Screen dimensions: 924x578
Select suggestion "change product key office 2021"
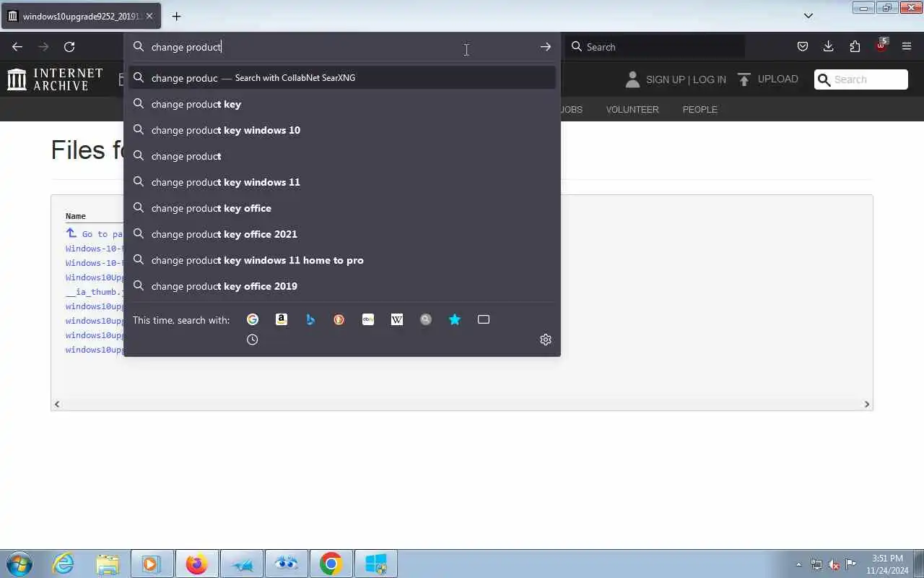point(342,234)
